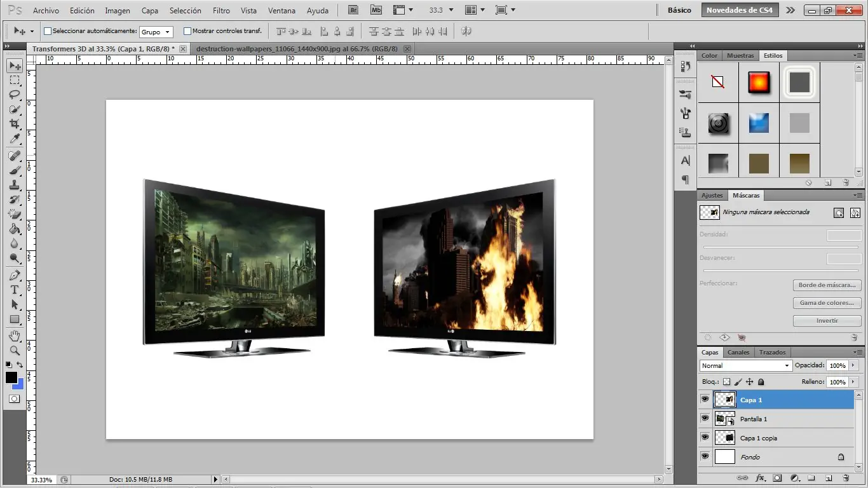
Task: Select the Eyedropper tool
Action: (x=15, y=139)
